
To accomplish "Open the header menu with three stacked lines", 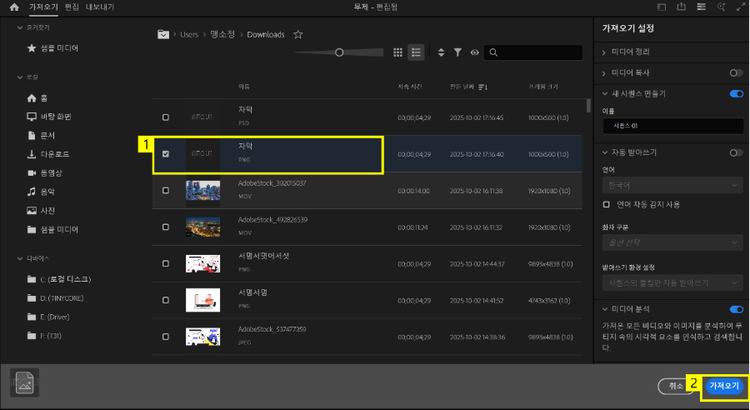I will 701,7.
